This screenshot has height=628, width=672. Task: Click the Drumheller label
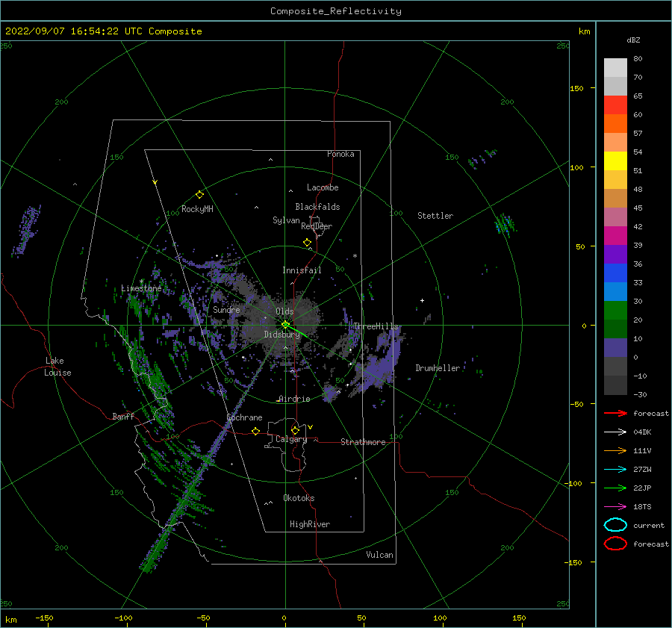coord(438,368)
